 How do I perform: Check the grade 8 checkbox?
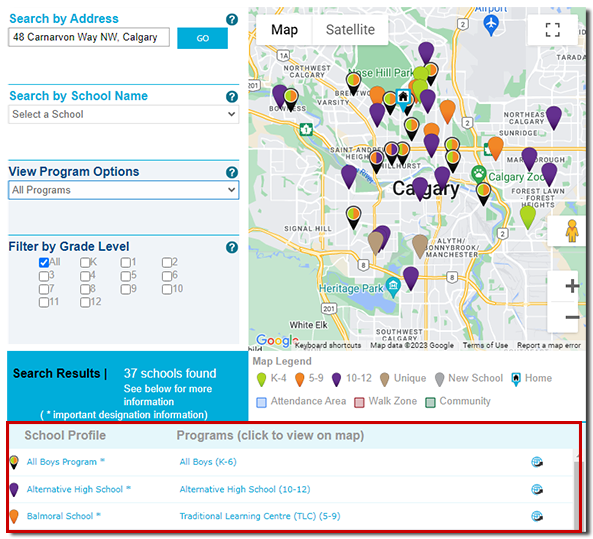coord(85,290)
